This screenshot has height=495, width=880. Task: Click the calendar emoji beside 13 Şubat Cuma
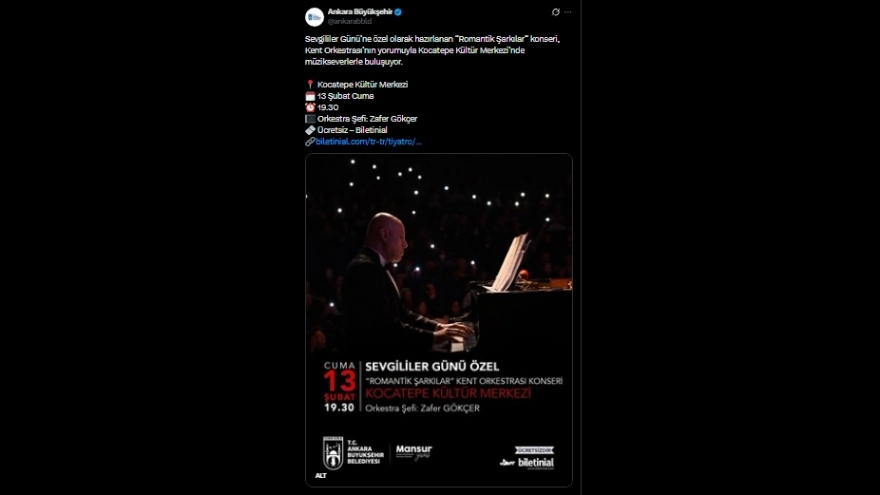[310, 96]
